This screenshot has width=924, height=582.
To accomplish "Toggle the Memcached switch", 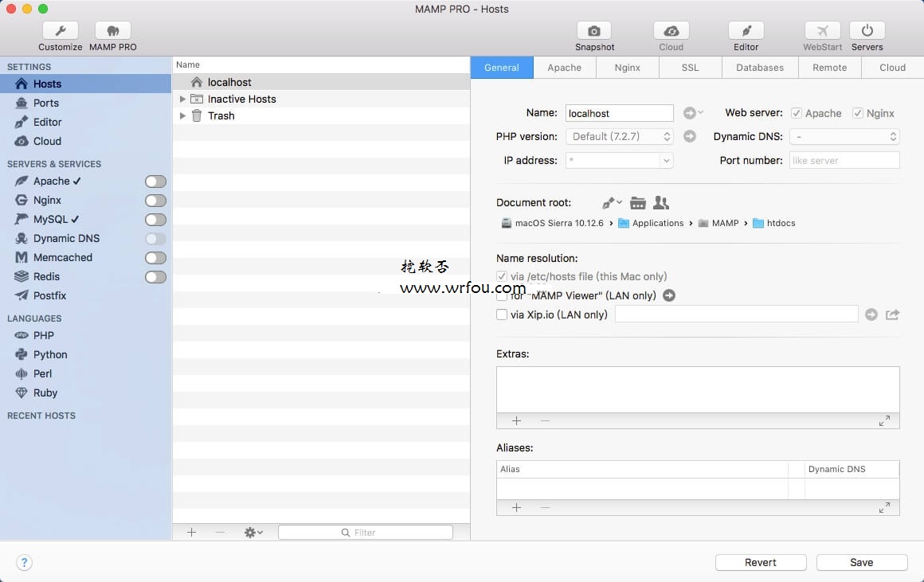I will point(155,258).
